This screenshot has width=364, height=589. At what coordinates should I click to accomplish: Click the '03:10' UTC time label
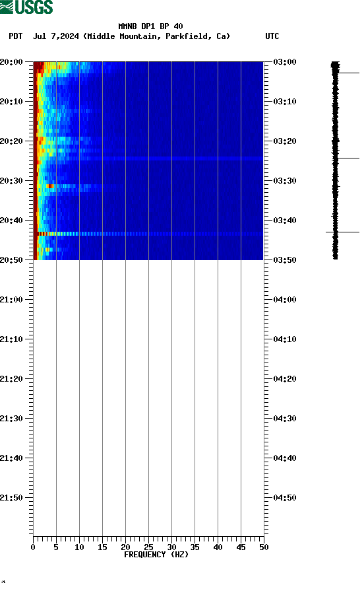click(x=285, y=102)
